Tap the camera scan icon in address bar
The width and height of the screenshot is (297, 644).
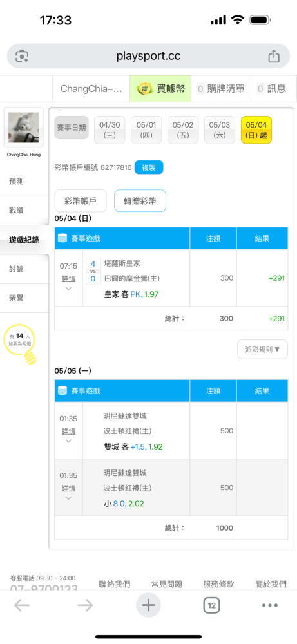tap(22, 56)
